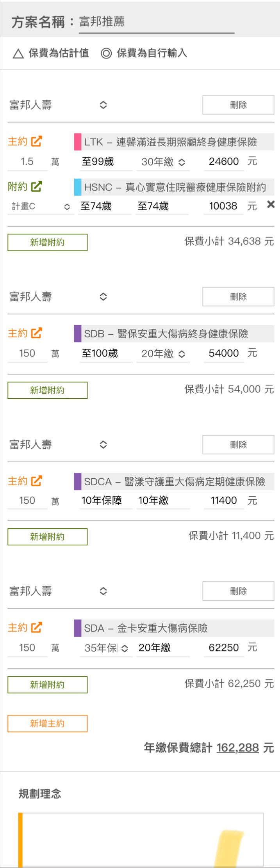Image resolution: width=280 pixels, height=868 pixels.
Task: Click the LTK premium field 24600
Action: [x=224, y=162]
